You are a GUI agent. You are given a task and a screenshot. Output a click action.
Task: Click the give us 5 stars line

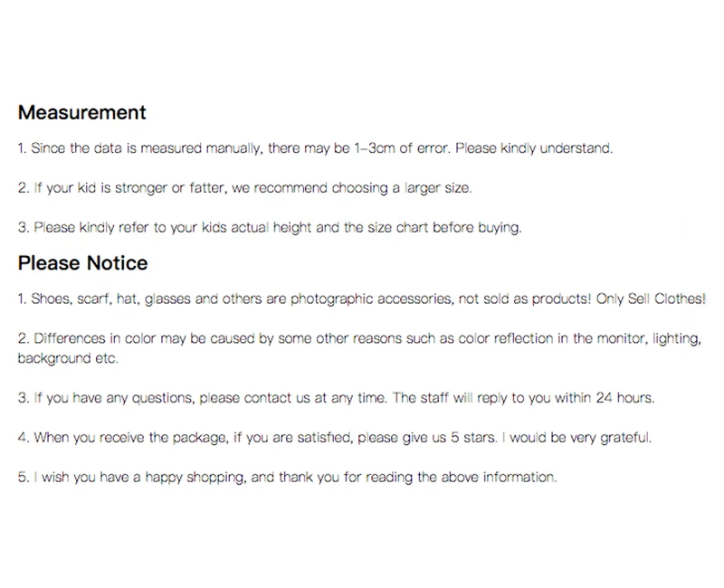335,438
